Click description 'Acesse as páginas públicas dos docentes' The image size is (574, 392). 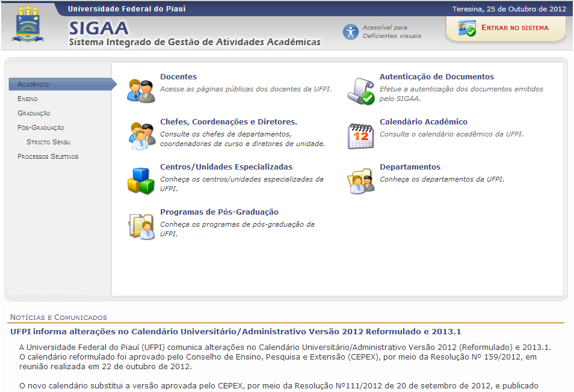coord(246,89)
